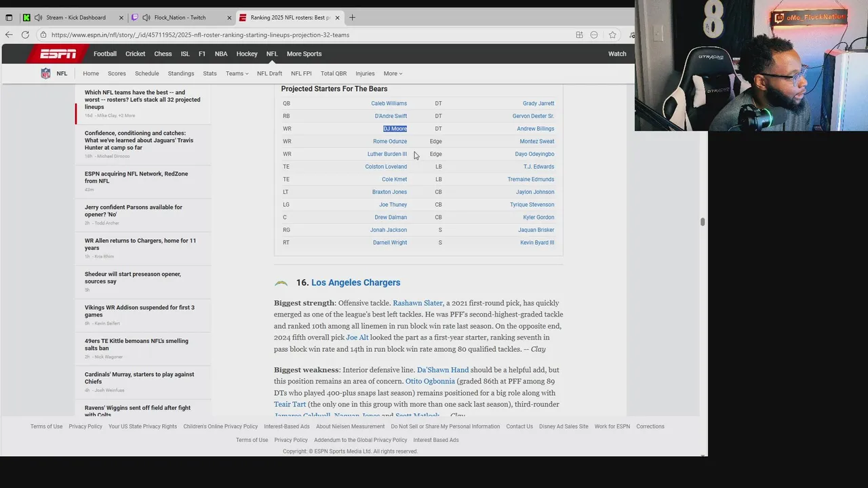Close the Flock_Nation Twitch tab
868x488 pixels.
(229, 18)
